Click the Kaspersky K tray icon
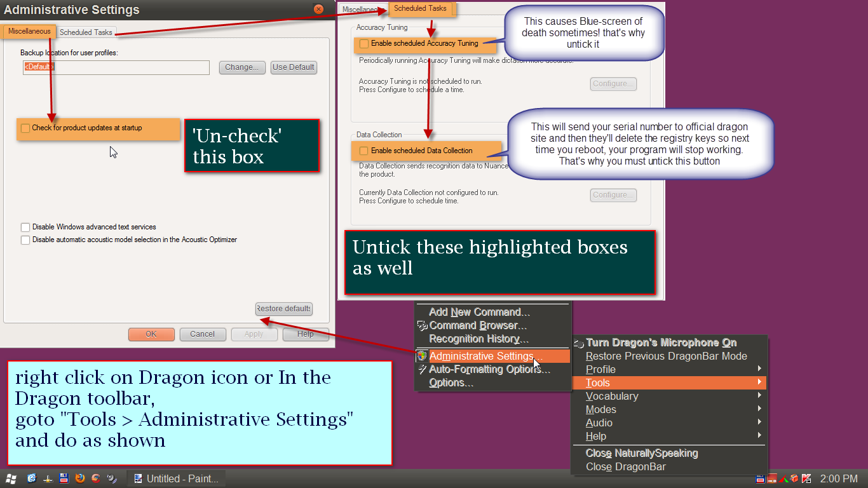The image size is (868, 488). click(x=806, y=478)
